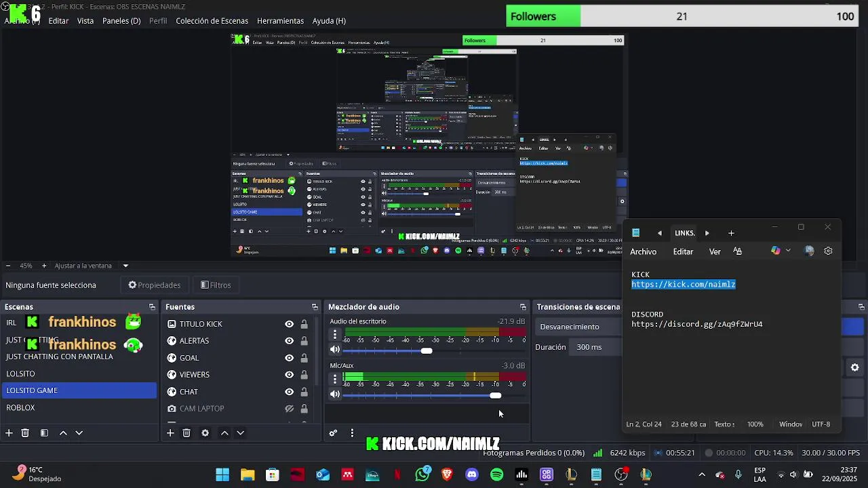Undock the Mezclador de audio panel
This screenshot has width=868, height=488.
523,307
